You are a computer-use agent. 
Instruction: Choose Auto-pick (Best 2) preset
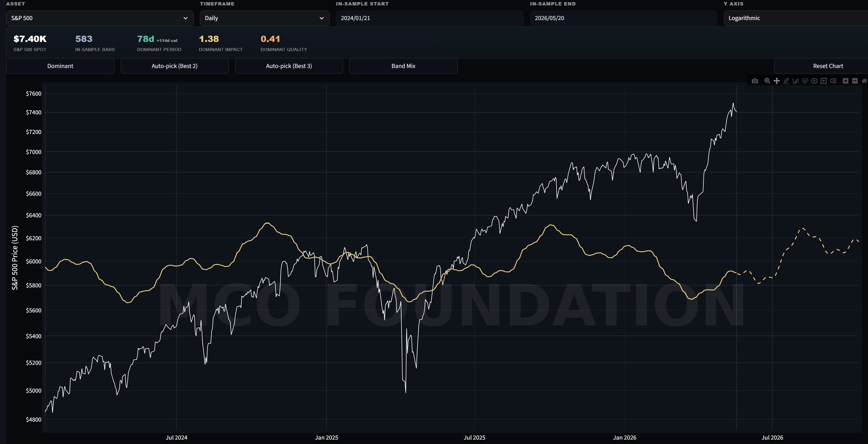click(175, 66)
